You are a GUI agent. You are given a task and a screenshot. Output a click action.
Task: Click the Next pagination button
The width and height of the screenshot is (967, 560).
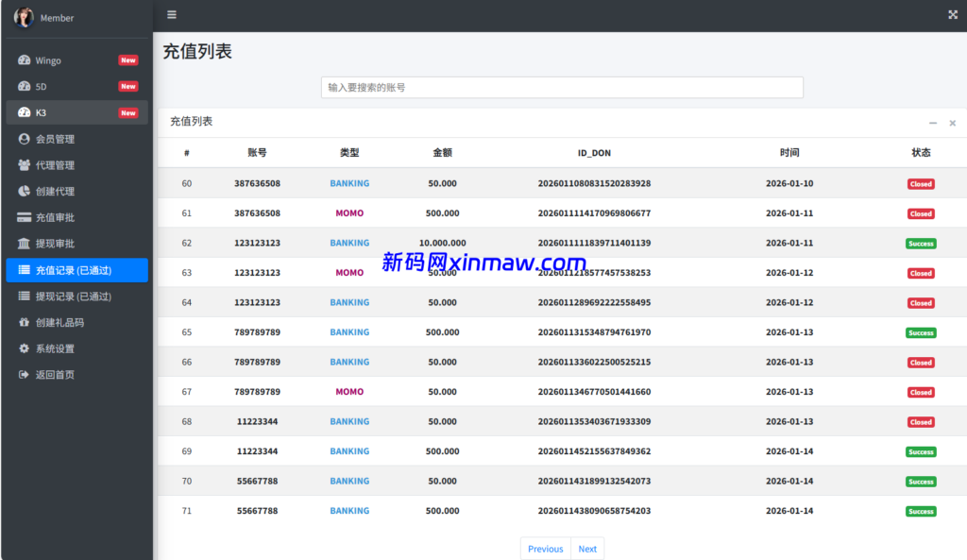587,548
